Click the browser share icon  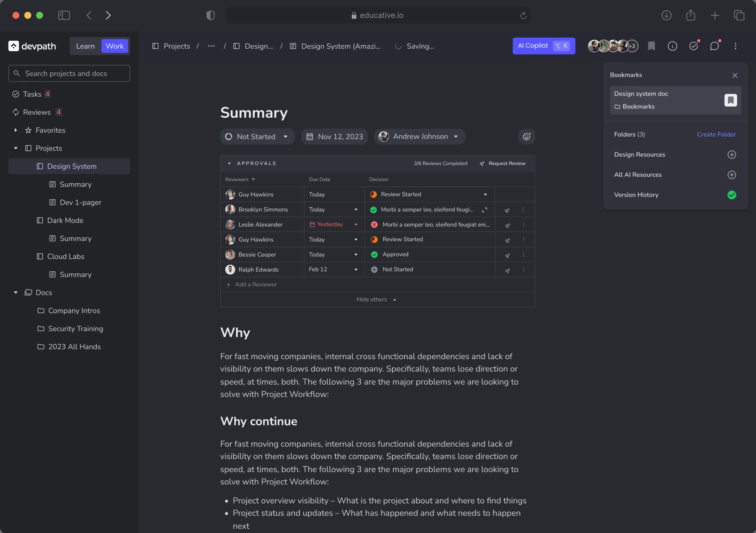(x=691, y=15)
